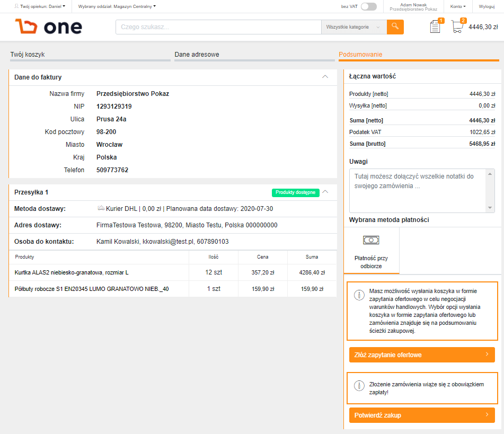Click Złóż zapytanie ofertowe button

tap(422, 355)
